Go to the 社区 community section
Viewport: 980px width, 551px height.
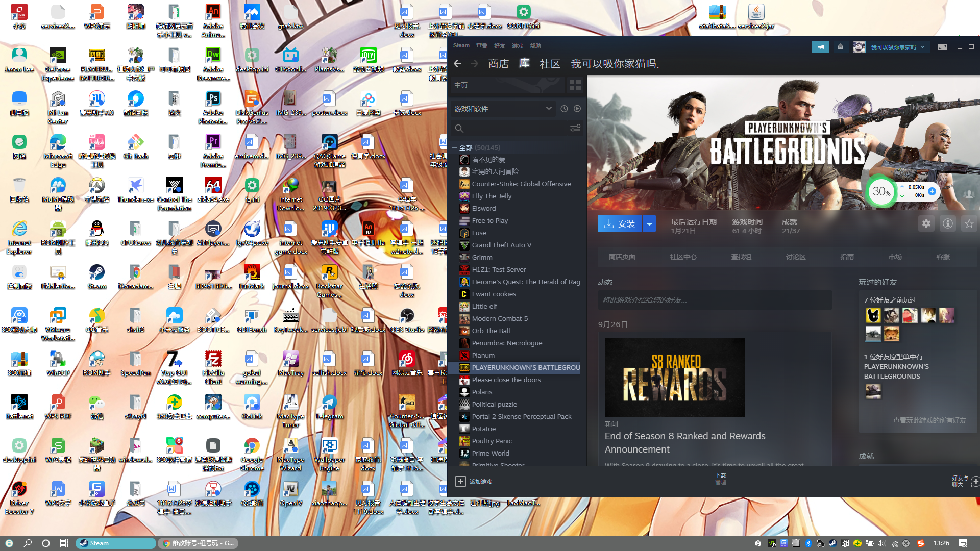(550, 64)
